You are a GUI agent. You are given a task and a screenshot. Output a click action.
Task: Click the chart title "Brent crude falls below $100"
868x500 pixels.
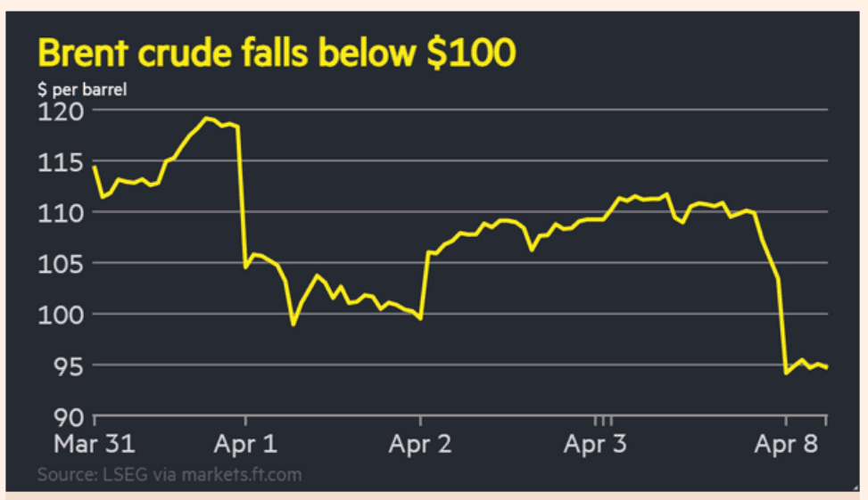pos(277,54)
